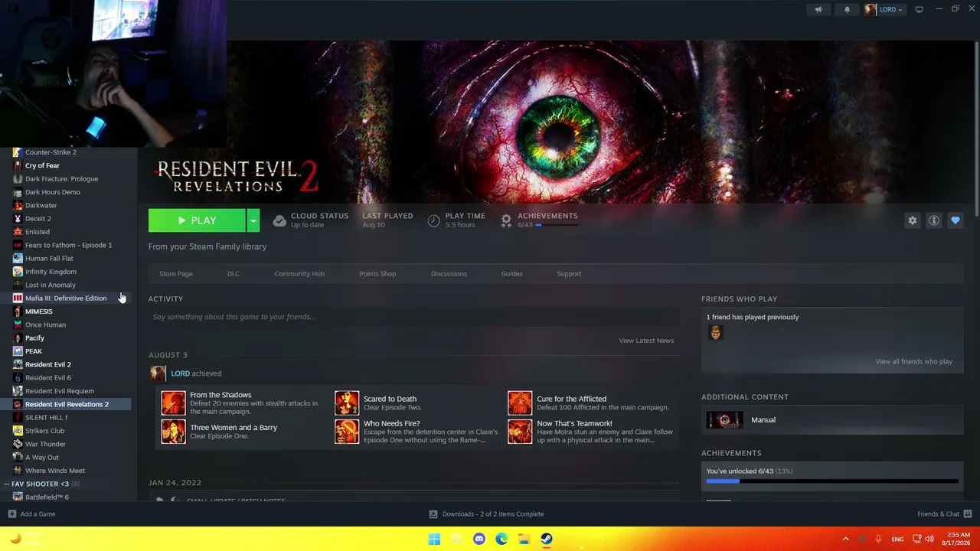Image resolution: width=980 pixels, height=551 pixels.
Task: Click the MIMESIS game icon
Action: 18,311
